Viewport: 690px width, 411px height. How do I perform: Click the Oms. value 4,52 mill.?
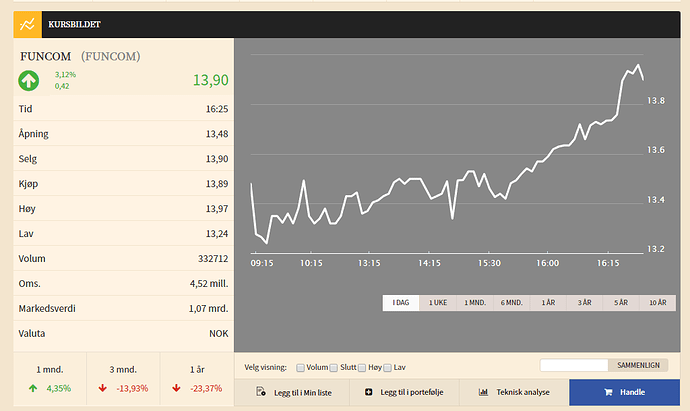[209, 284]
